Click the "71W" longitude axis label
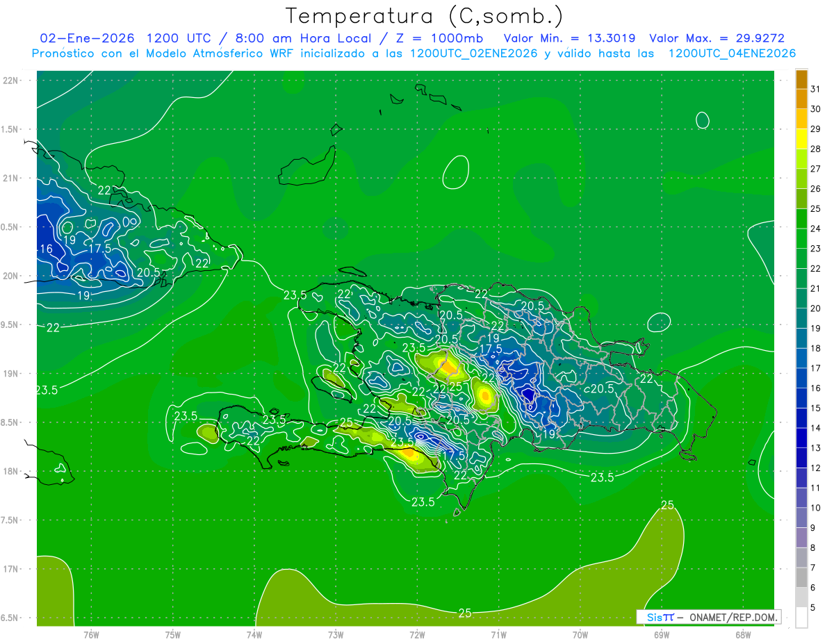 pyautogui.click(x=498, y=634)
